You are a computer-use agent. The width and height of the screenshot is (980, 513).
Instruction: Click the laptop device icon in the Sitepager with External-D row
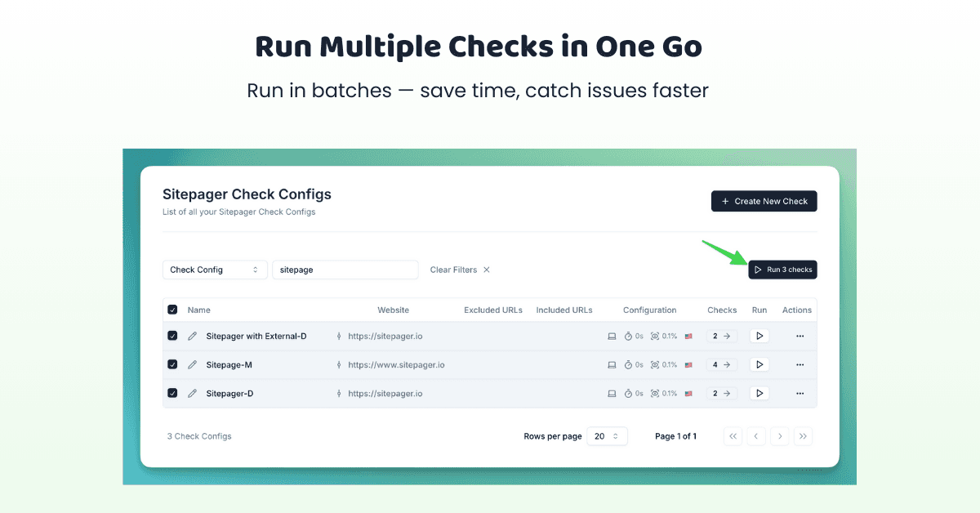point(611,336)
